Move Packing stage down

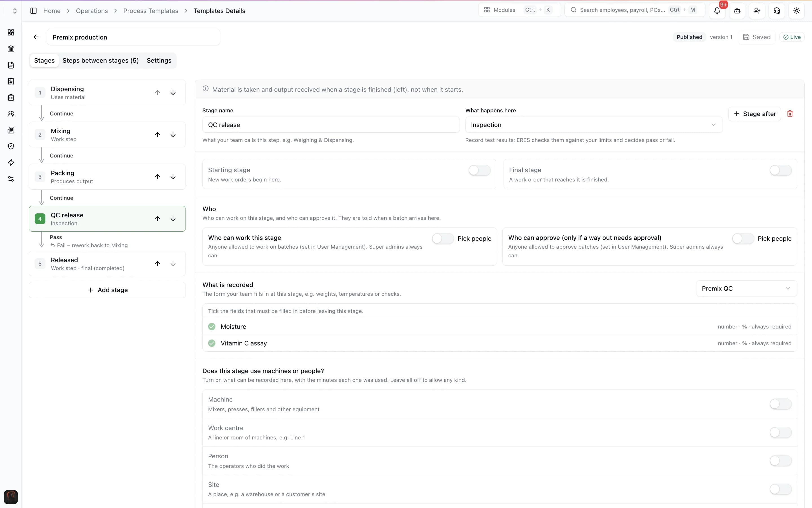(x=173, y=177)
